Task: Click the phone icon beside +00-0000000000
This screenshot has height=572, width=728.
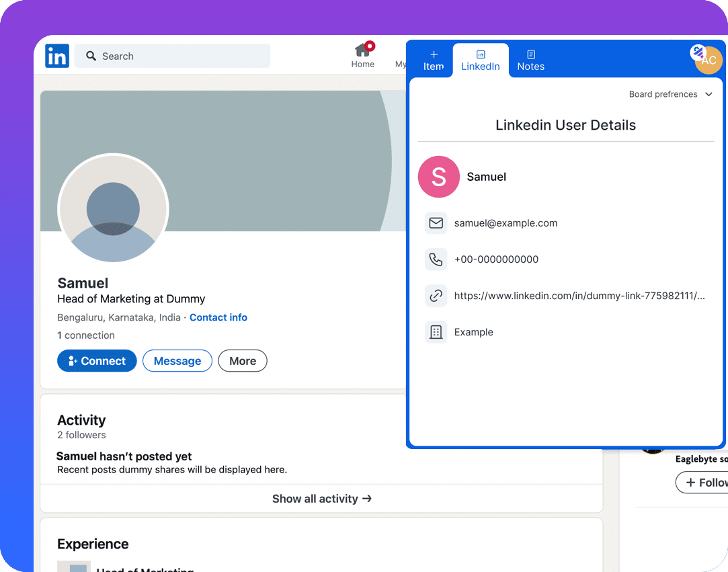Action: [x=436, y=259]
